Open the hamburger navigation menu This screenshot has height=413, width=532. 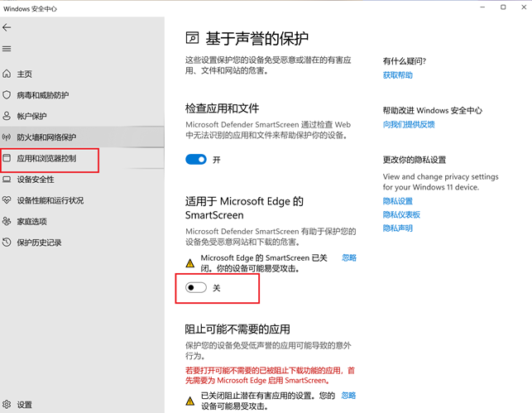7,49
